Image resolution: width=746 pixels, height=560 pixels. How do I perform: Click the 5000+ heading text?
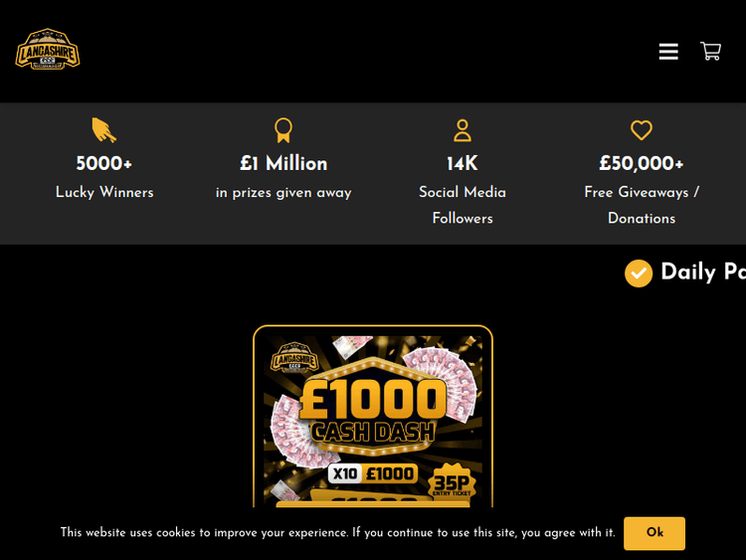103,163
